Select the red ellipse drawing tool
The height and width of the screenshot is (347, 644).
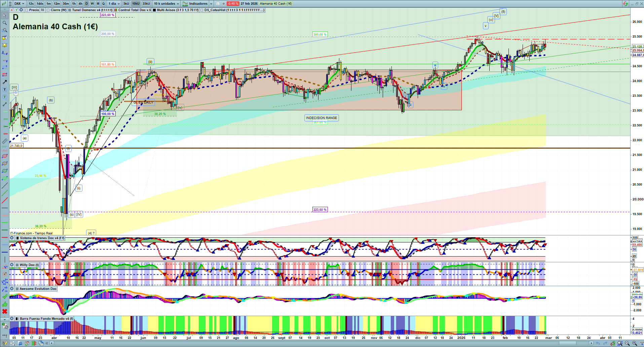(x=5, y=156)
